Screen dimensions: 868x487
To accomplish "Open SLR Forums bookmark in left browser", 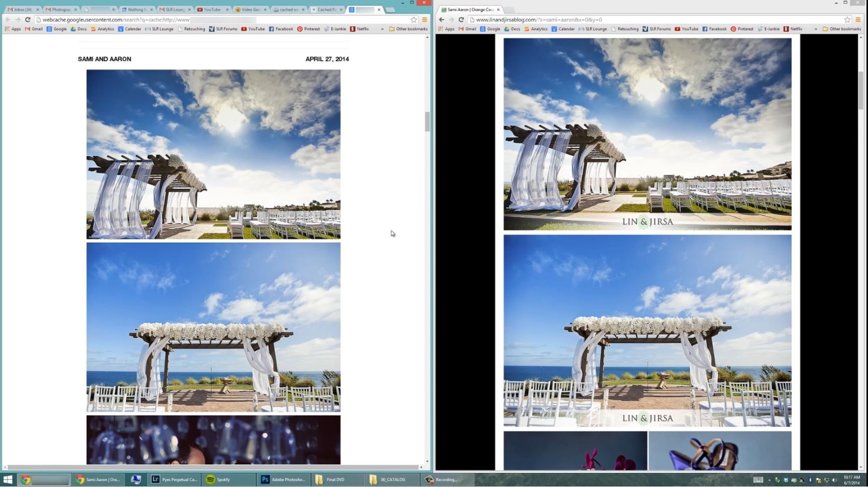I will click(223, 29).
